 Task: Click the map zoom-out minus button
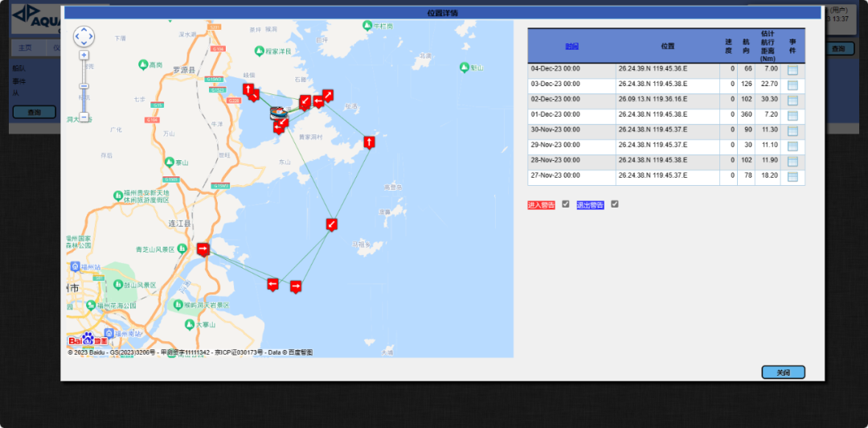pyautogui.click(x=84, y=117)
